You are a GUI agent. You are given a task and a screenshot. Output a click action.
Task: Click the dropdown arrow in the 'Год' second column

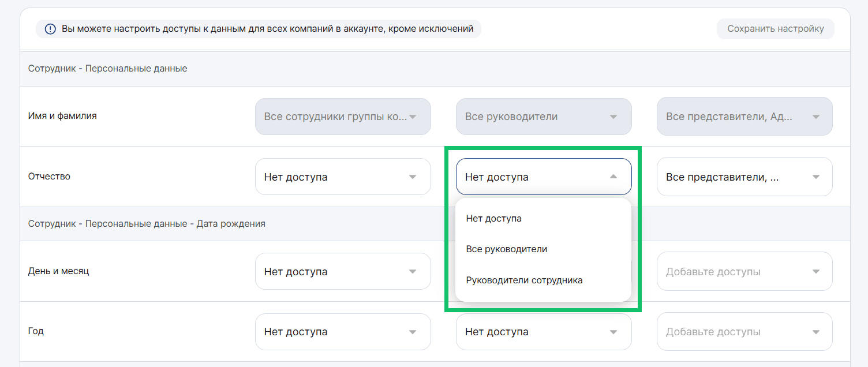coord(613,331)
